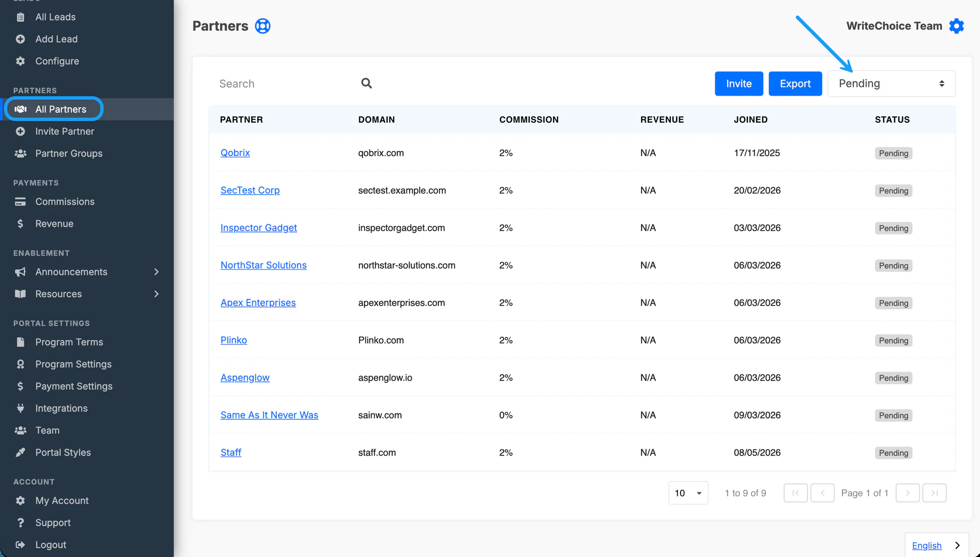This screenshot has width=980, height=557.
Task: Click the 1 to 9 of 9 count
Action: coord(745,493)
